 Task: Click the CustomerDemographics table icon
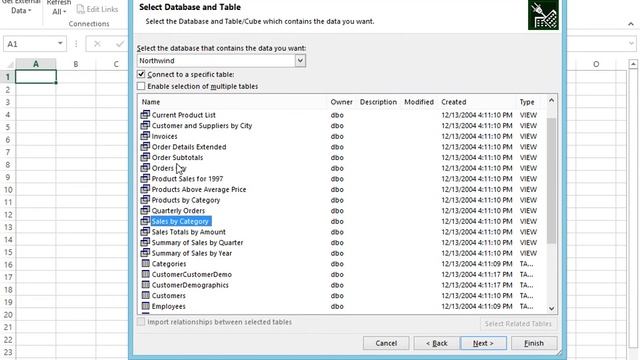(x=145, y=284)
